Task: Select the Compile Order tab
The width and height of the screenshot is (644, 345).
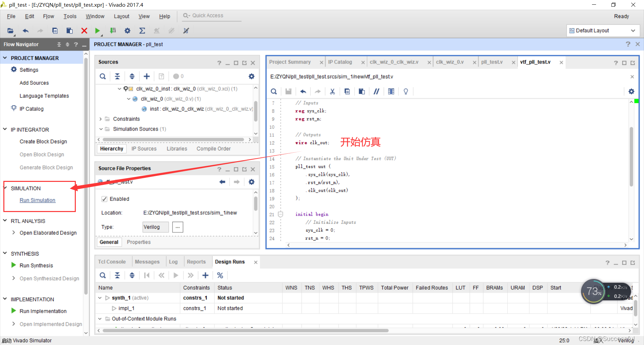Action: 214,149
